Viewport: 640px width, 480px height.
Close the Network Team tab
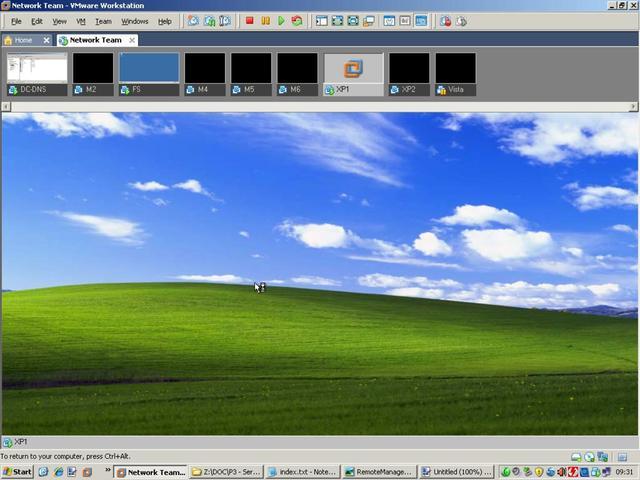[132, 40]
